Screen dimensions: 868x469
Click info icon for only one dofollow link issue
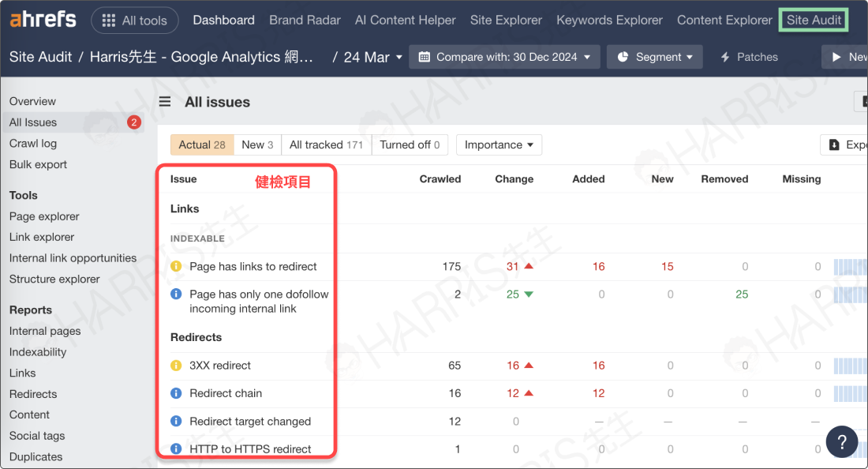176,294
